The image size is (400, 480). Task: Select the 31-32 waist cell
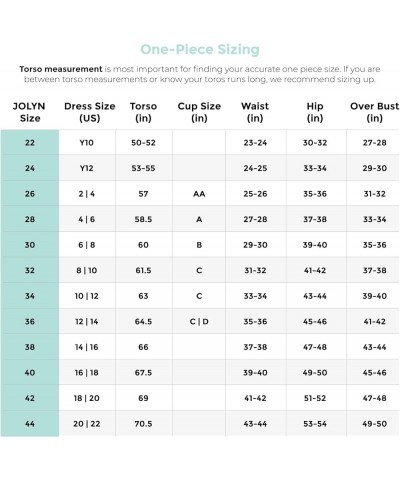(x=255, y=270)
